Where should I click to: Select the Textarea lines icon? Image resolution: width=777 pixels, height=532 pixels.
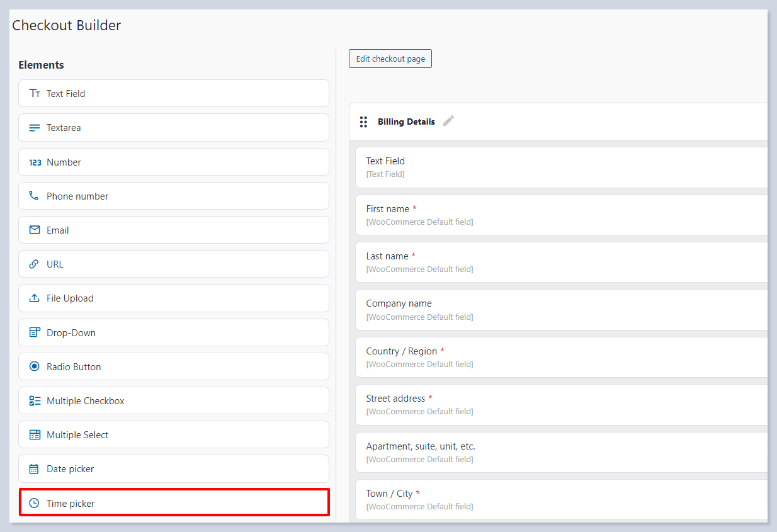coord(35,128)
